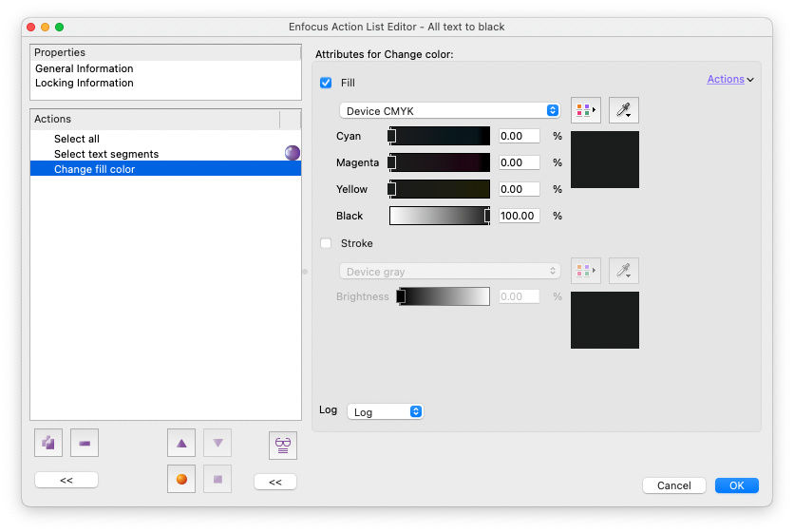This screenshot has height=532, width=794.
Task: Click the right << button under the glasses icon
Action: coord(275,482)
